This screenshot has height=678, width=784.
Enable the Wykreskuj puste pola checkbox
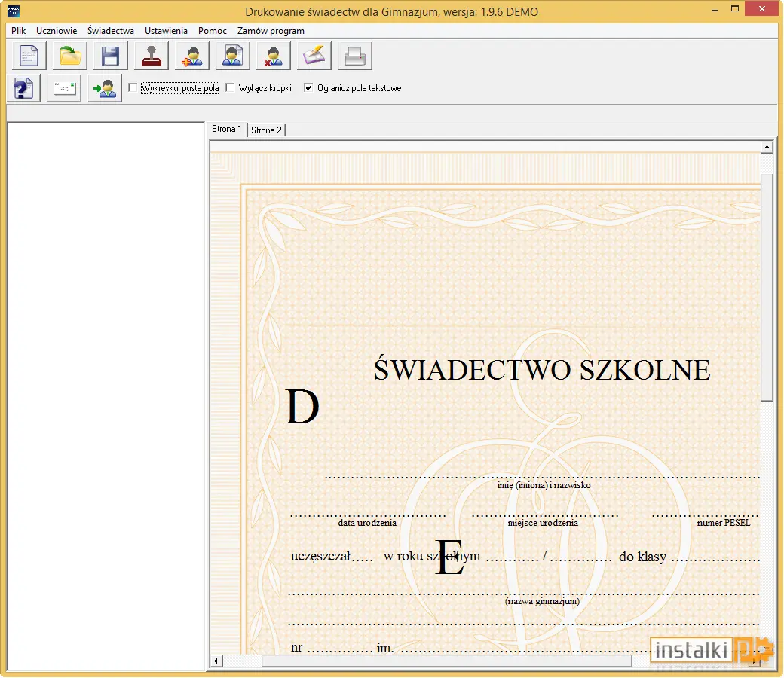tap(133, 88)
